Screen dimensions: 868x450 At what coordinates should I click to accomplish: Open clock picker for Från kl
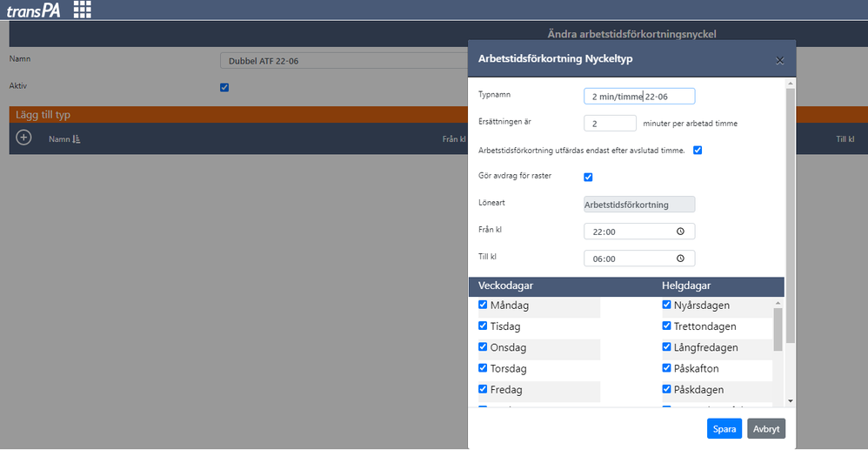(x=680, y=232)
